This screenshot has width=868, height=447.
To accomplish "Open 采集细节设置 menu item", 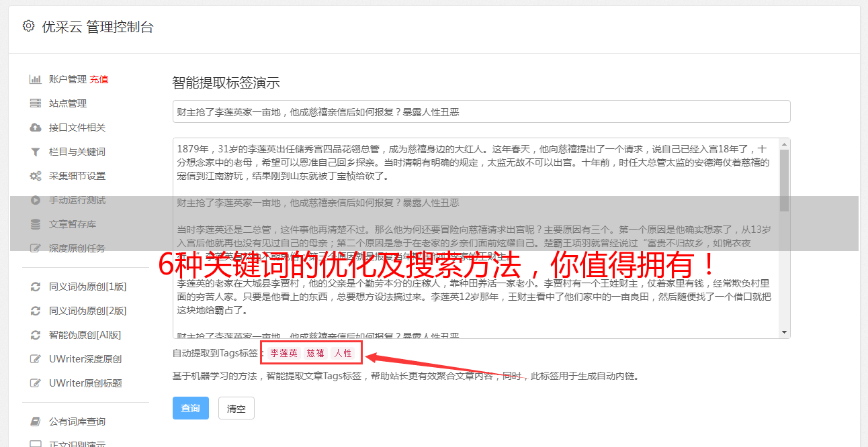I will 77,176.
